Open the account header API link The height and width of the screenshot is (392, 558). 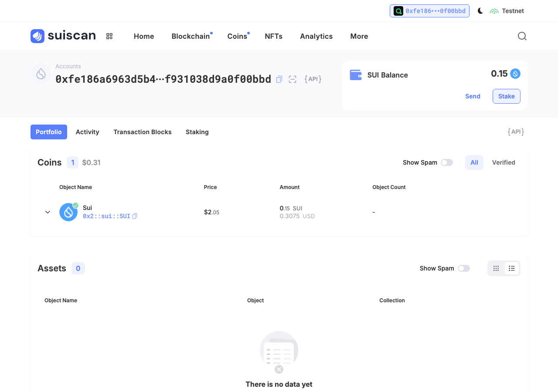pos(313,79)
